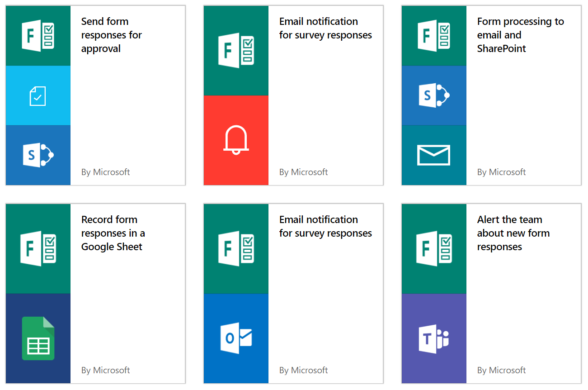Image resolution: width=588 pixels, height=390 pixels.
Task: Click the red notification bell icon
Action: 236,140
